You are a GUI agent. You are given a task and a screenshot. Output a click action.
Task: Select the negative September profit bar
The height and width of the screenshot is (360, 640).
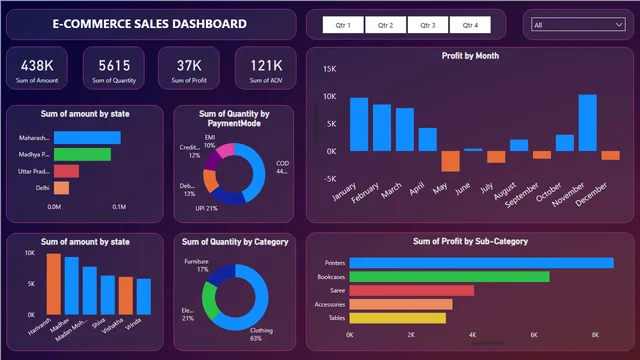point(542,155)
